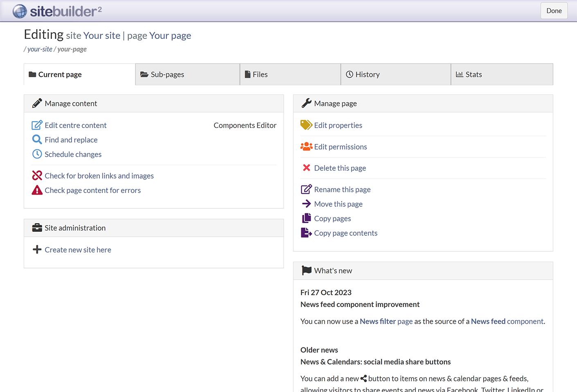The image size is (577, 392).
Task: Click the briefcase Site administration icon
Action: 37,228
